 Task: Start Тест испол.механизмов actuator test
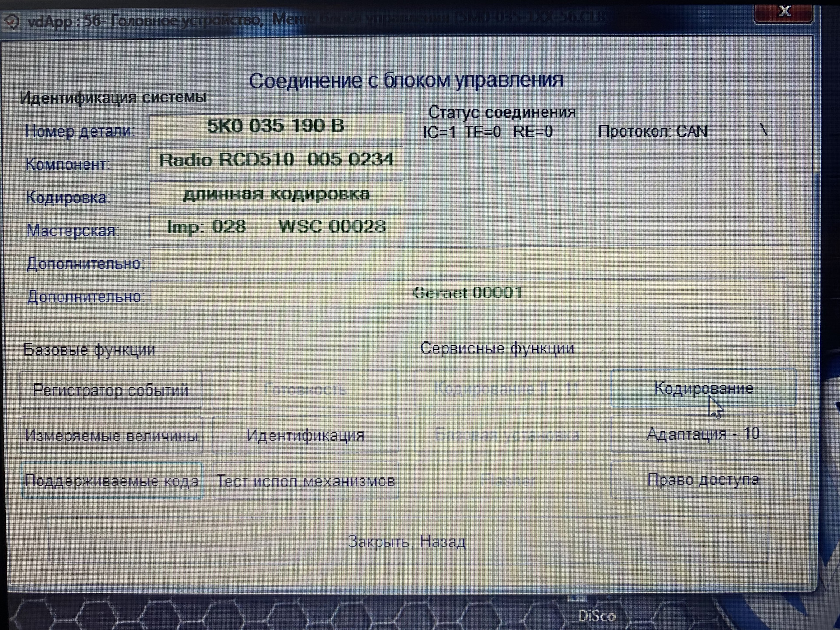point(305,481)
